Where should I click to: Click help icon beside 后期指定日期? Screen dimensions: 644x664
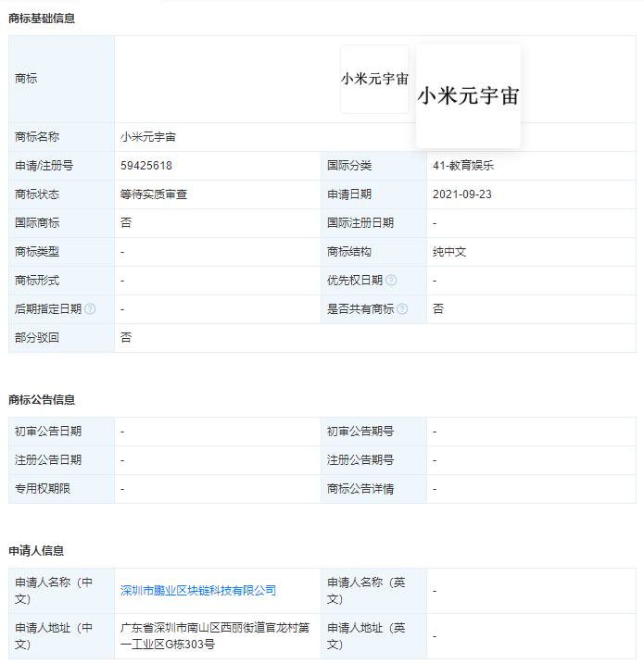click(90, 309)
